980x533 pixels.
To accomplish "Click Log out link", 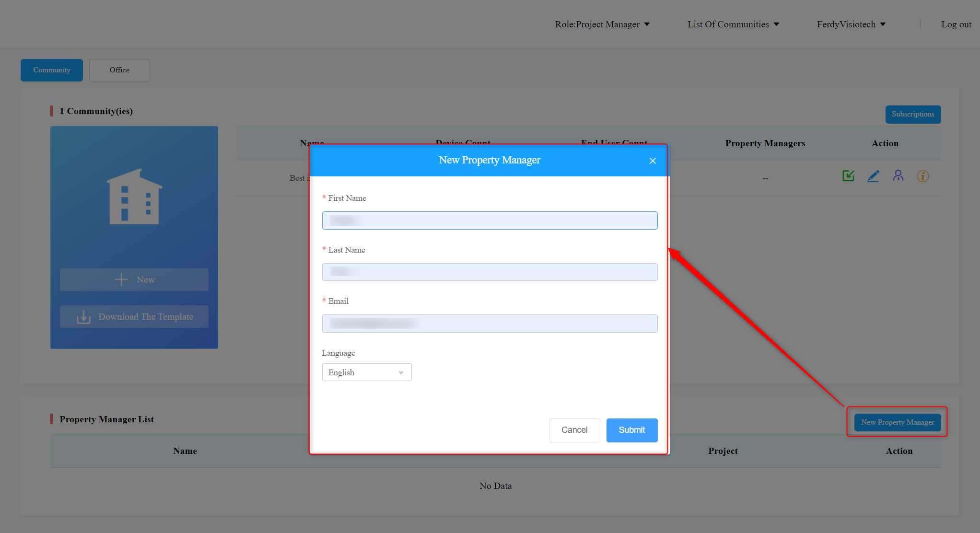I will (956, 24).
